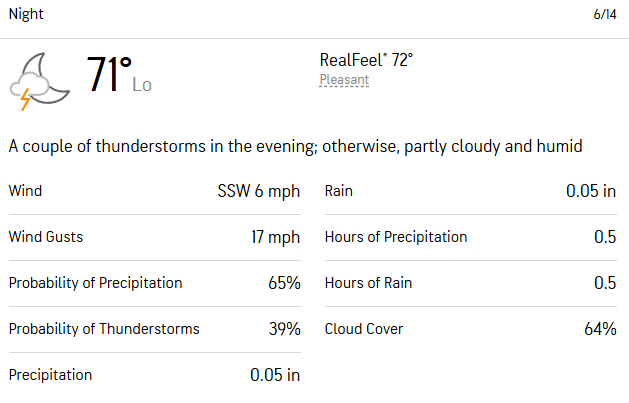Click the Wind Gusts 17 mph value
Image resolution: width=629 pixels, height=403 pixels.
[276, 237]
